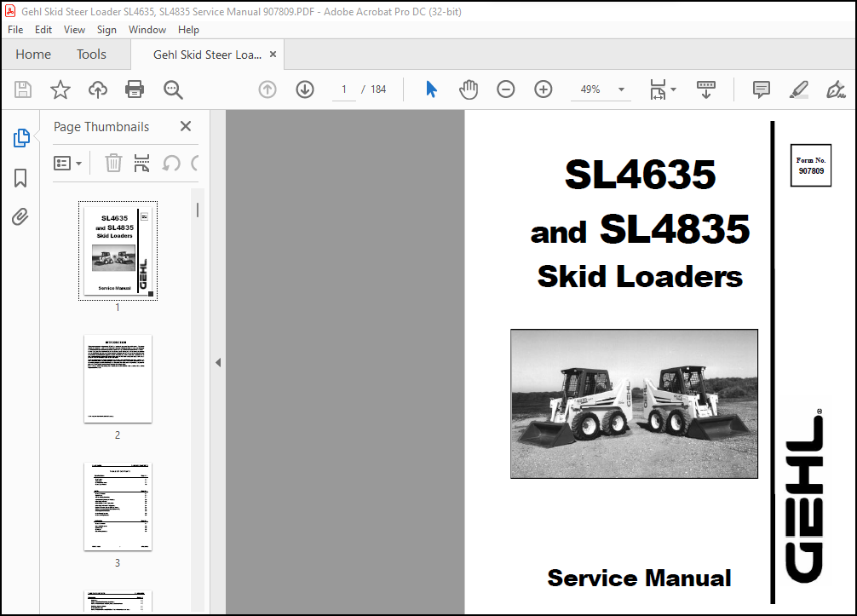The image size is (857, 616).
Task: Open thumbnail Options dropdown menu
Action: (68, 163)
